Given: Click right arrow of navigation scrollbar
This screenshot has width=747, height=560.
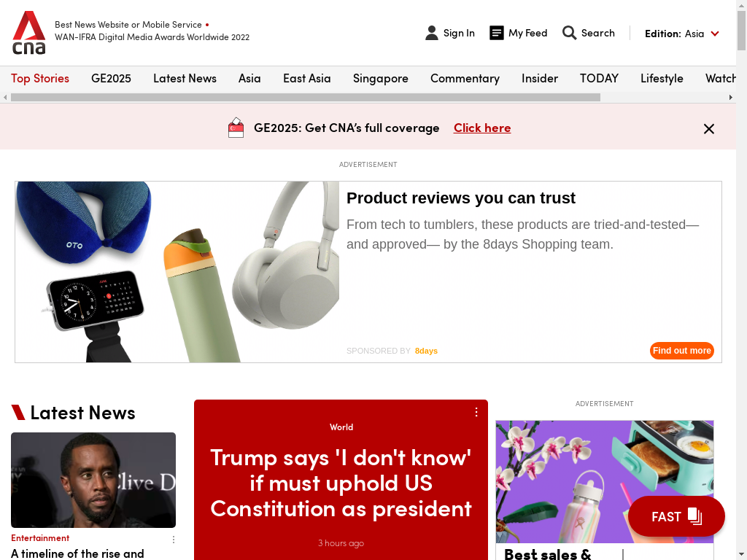Looking at the screenshot, I should (x=731, y=97).
